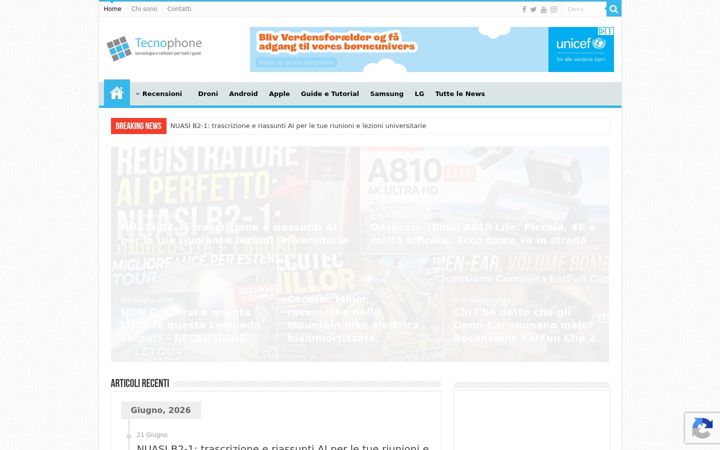Image resolution: width=720 pixels, height=450 pixels.
Task: Click the Articoli Recenti heading
Action: pyautogui.click(x=140, y=383)
